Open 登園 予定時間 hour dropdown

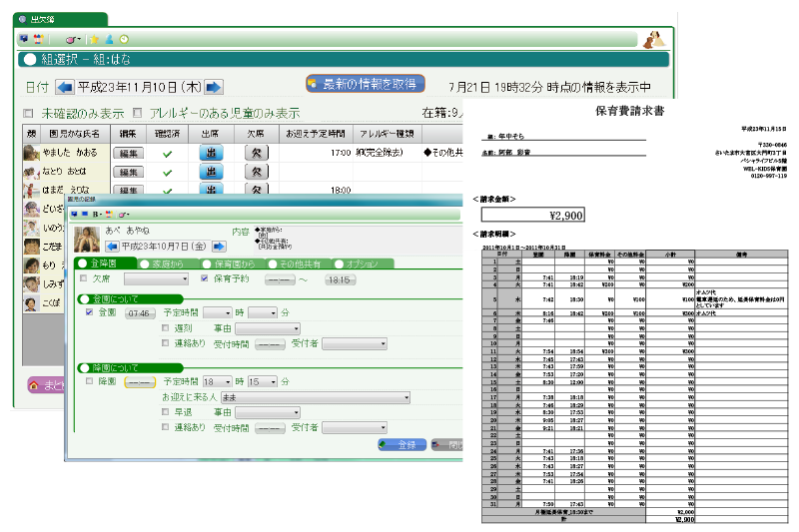coord(218,312)
